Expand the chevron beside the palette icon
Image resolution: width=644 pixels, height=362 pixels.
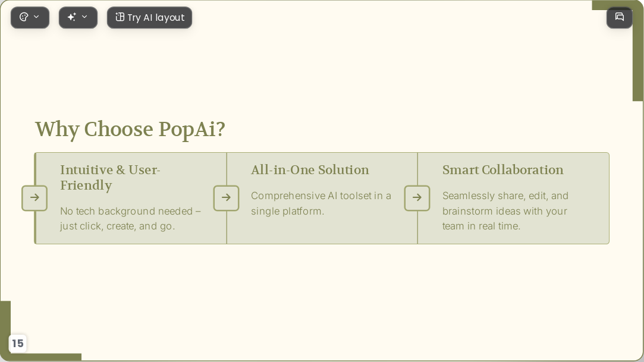[36, 17]
